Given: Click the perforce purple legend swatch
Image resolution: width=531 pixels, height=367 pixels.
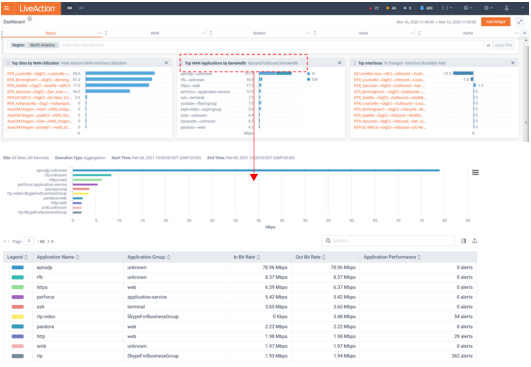Looking at the screenshot, I should [18, 297].
